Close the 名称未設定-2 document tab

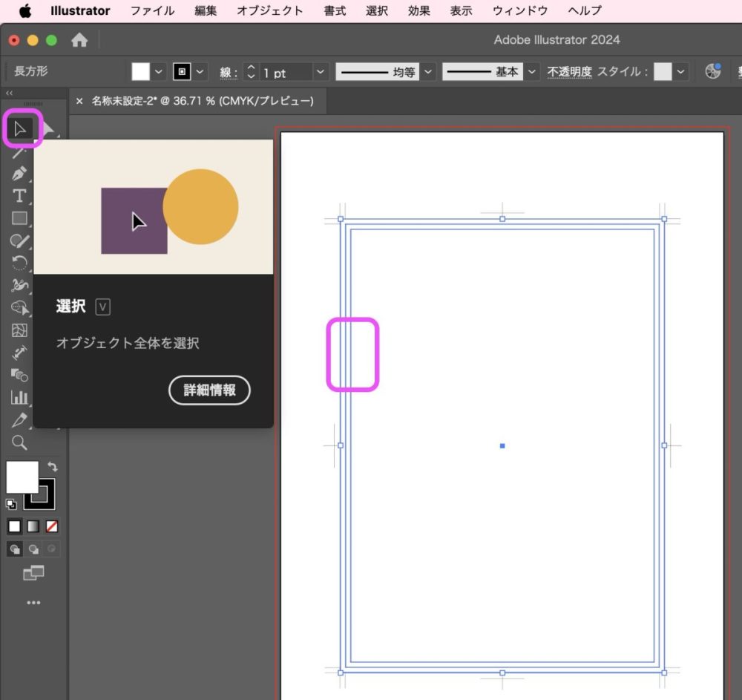pos(79,101)
